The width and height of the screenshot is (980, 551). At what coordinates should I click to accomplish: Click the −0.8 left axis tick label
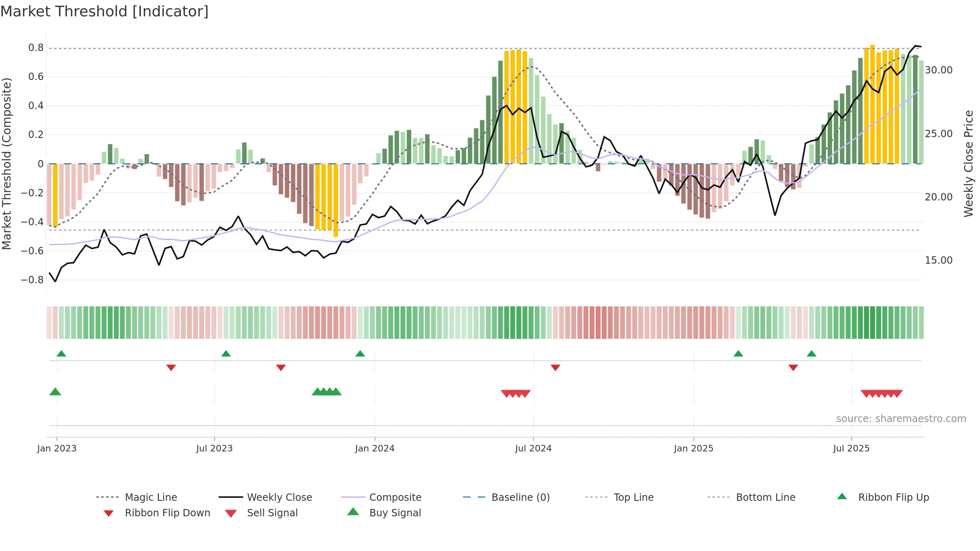32,280
